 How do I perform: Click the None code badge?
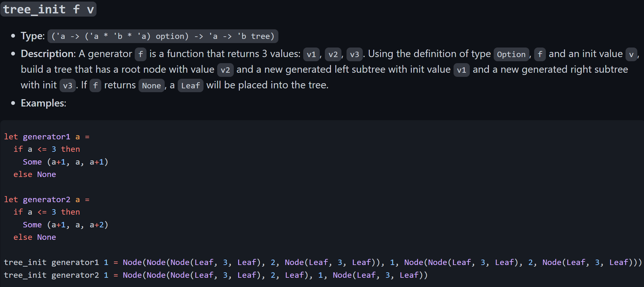tap(151, 85)
